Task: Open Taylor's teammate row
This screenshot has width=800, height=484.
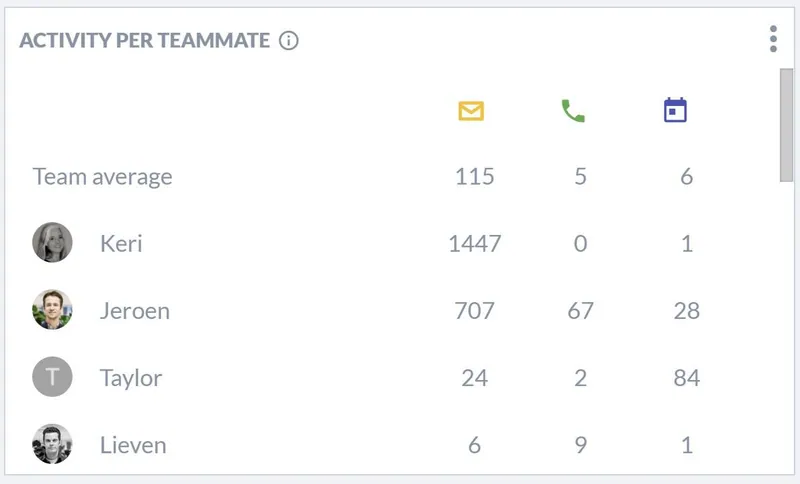Action: 367,377
